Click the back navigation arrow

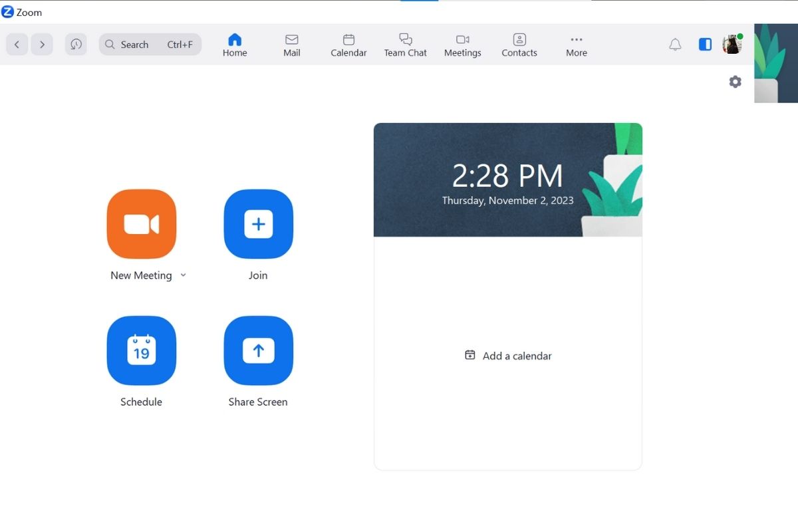click(17, 45)
